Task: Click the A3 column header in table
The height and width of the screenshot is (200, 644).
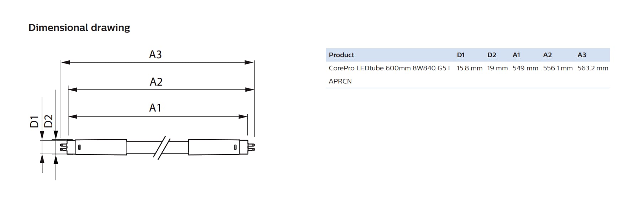Action: click(x=582, y=55)
